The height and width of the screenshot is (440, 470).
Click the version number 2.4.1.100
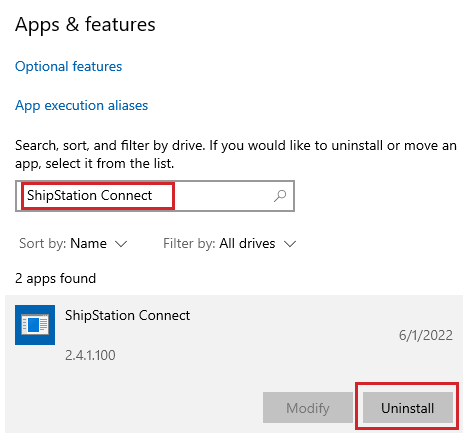[90, 355]
